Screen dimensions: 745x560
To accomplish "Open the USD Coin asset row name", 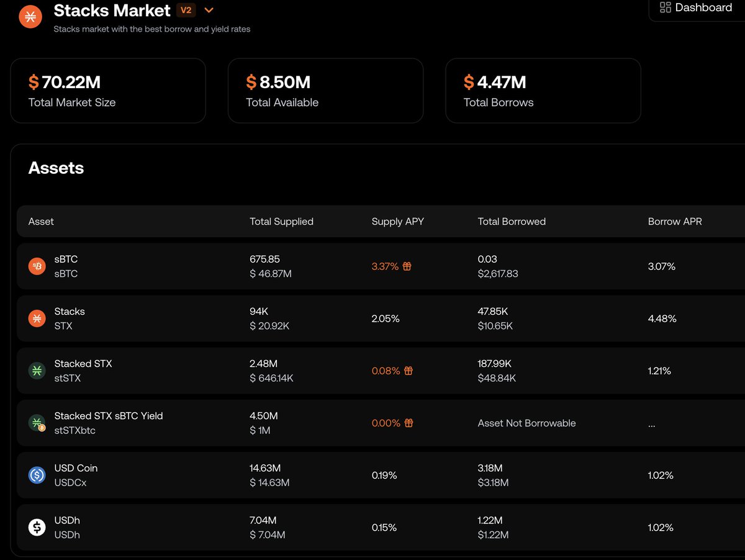I will tap(76, 468).
